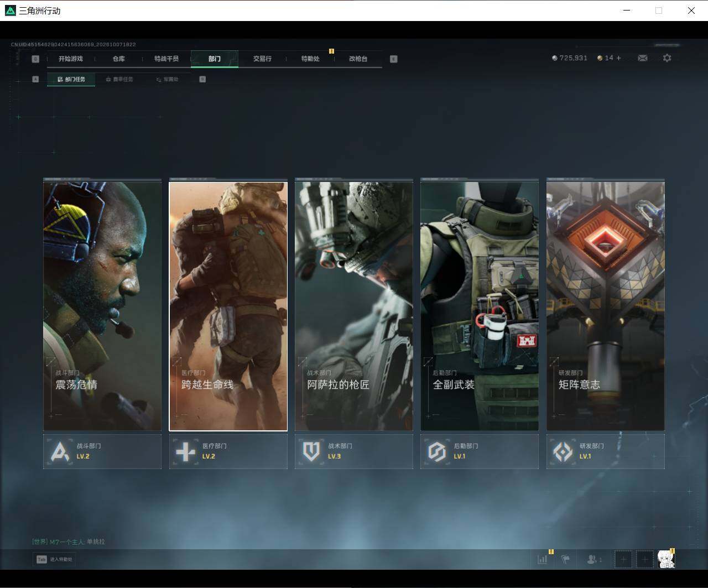Viewport: 708px width, 588px height.
Task: Click the player avatar portrait
Action: click(x=666, y=559)
